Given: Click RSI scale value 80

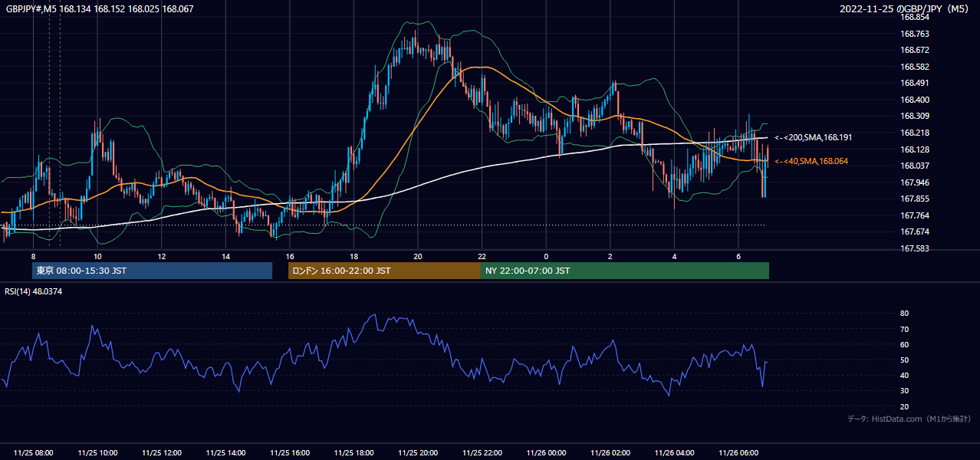Looking at the screenshot, I should point(904,314).
